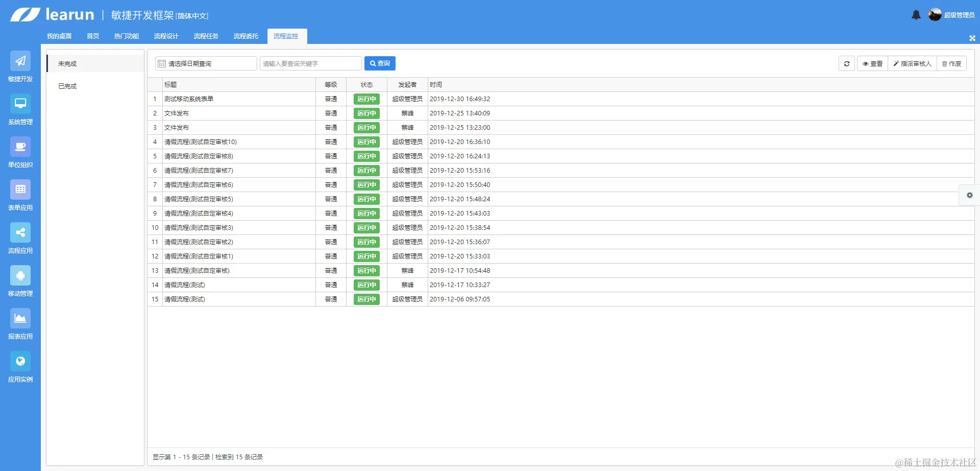Click the 标题 column header
The height and width of the screenshot is (471, 980).
(239, 85)
